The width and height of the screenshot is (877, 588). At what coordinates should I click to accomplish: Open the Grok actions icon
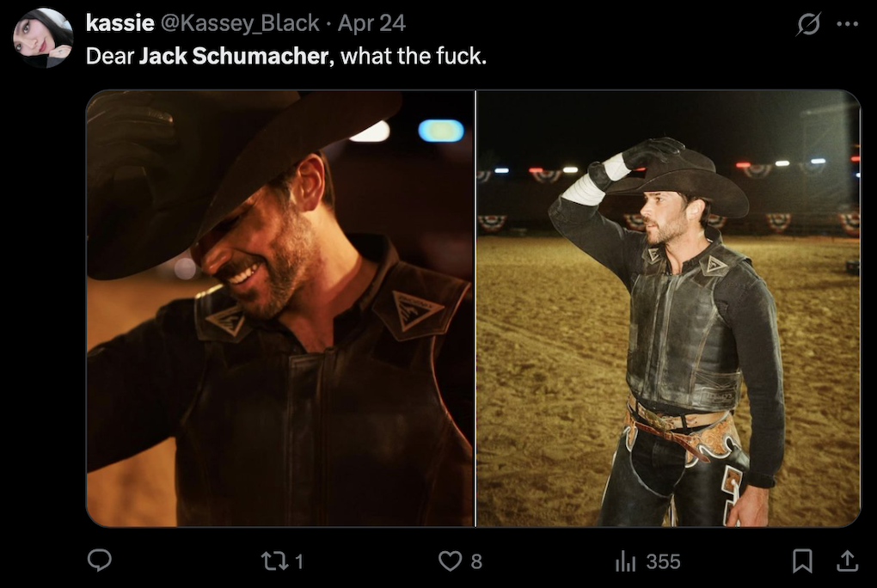click(808, 24)
